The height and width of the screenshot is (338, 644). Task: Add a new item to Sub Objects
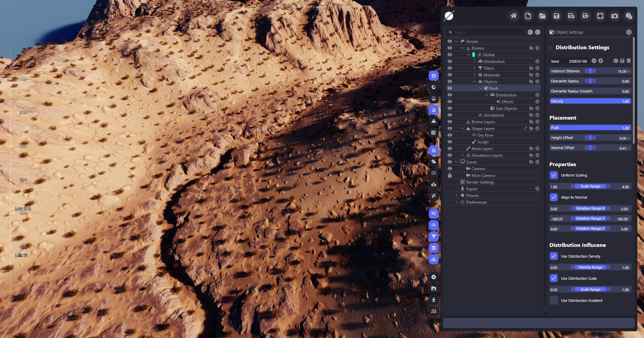537,109
